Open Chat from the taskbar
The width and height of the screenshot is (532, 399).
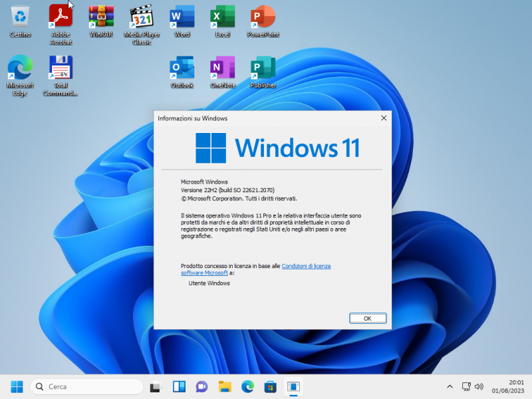click(201, 386)
